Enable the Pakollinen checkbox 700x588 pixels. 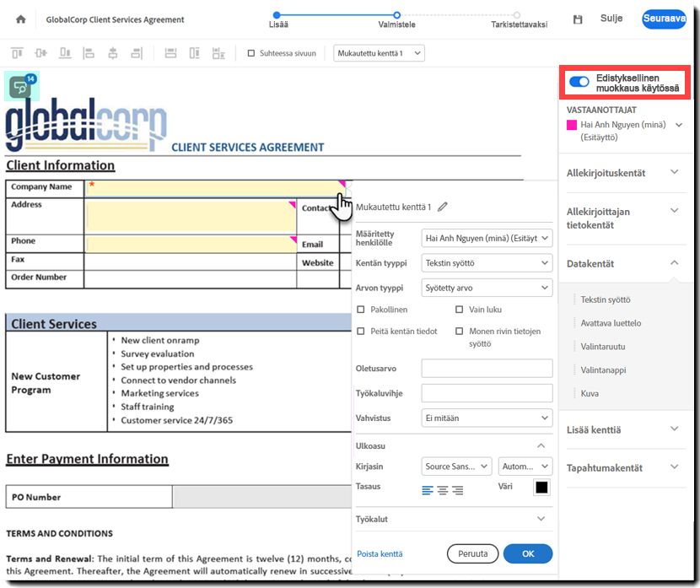[361, 310]
